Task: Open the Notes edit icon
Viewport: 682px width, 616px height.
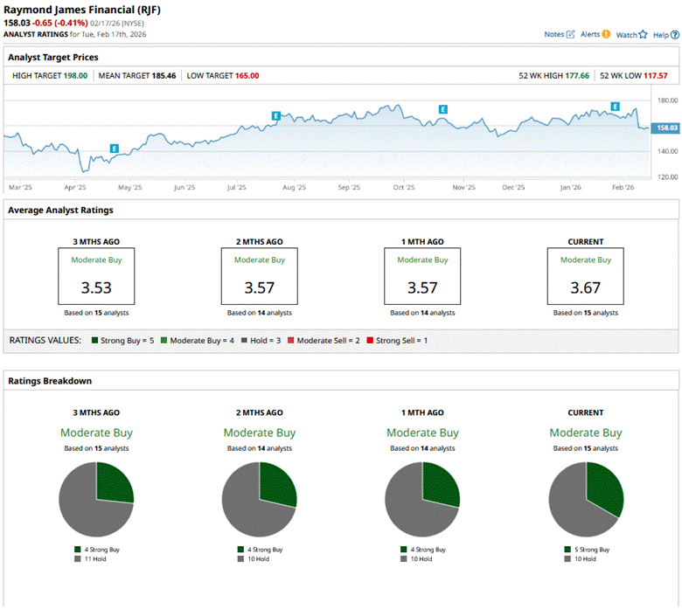Action: (570, 34)
